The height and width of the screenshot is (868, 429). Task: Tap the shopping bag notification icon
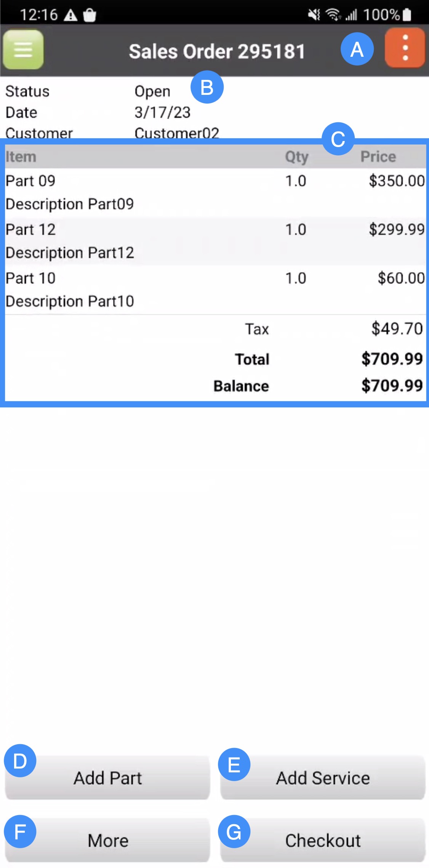pos(90,16)
